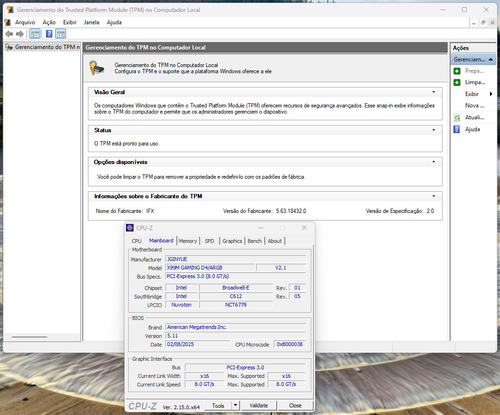This screenshot has width=500, height=415.
Task: Click the Close button in CPU-Z
Action: pyautogui.click(x=295, y=406)
